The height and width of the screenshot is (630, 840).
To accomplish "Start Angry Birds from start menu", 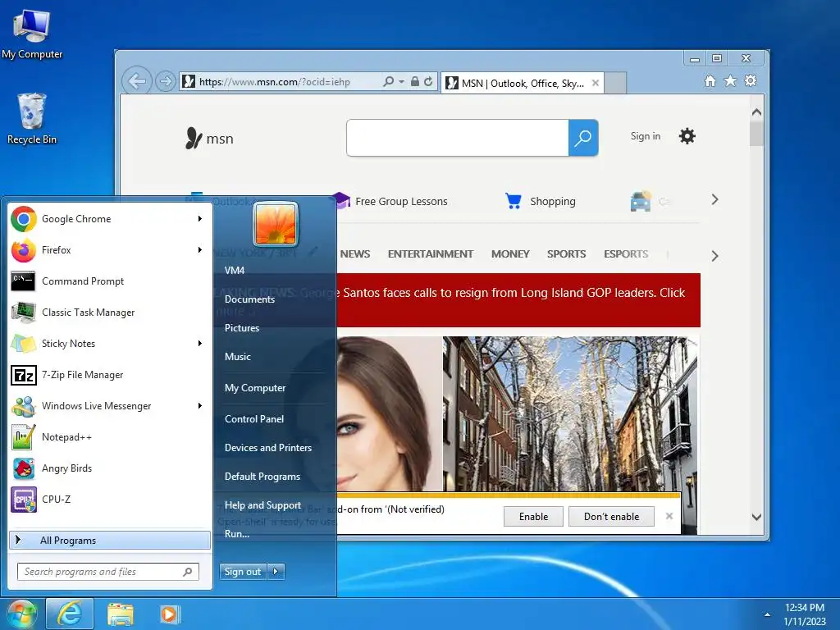I will coord(109,468).
